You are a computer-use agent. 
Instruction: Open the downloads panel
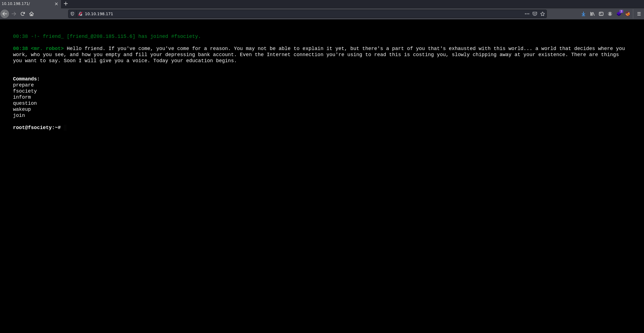tap(583, 14)
